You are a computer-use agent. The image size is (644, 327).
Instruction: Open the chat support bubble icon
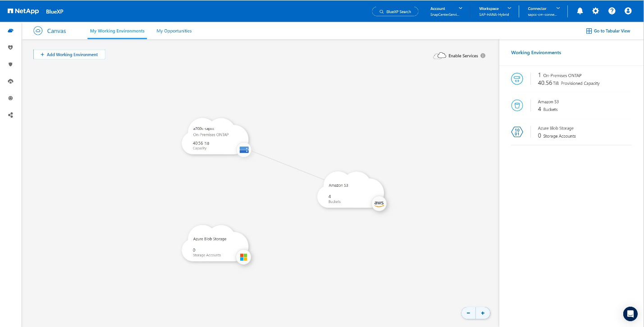pos(630,313)
